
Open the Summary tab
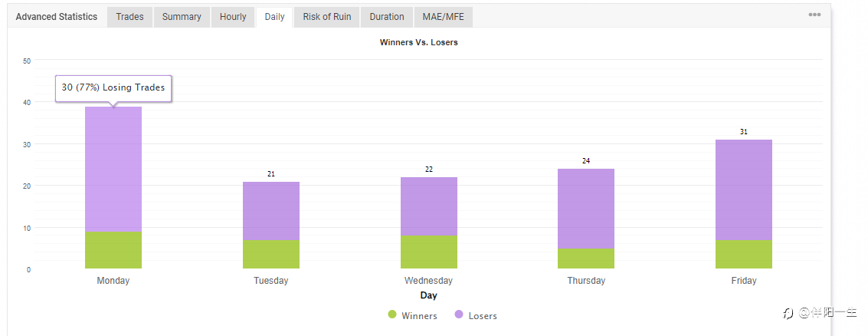(182, 17)
